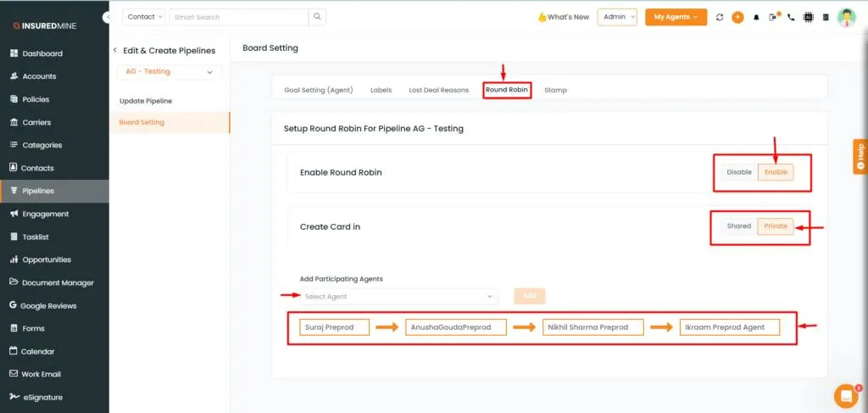
Task: Select Nikhil Sharma Preprod agent box
Action: [x=593, y=327]
